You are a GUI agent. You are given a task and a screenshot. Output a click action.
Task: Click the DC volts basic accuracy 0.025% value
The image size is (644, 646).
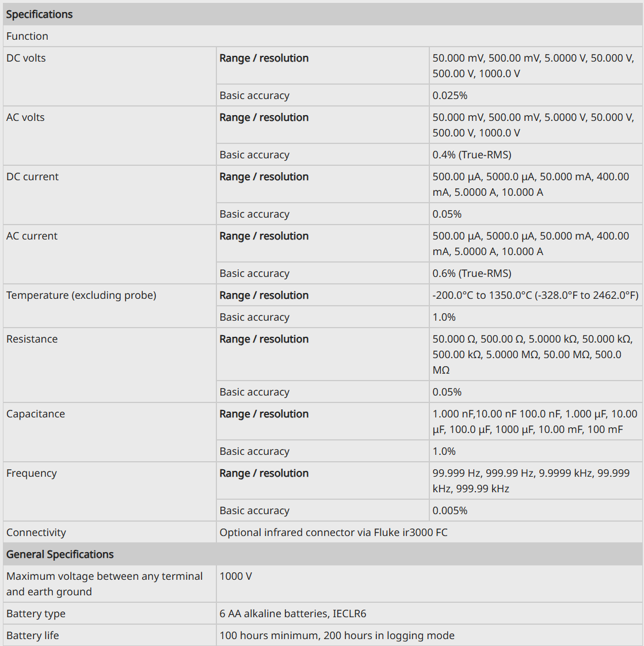click(x=449, y=96)
